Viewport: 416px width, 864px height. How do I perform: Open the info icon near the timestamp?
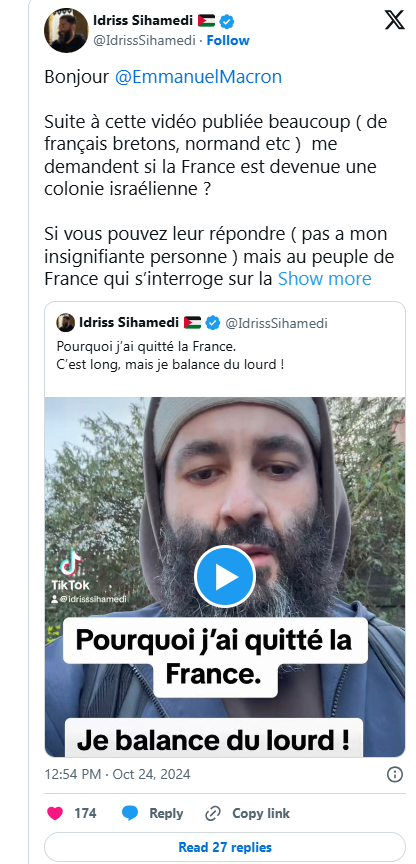click(x=395, y=774)
